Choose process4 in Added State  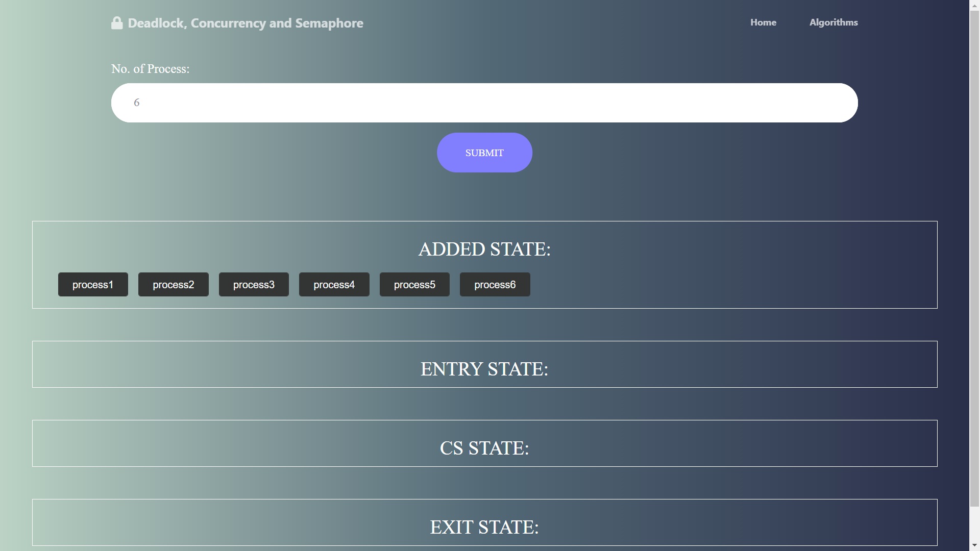point(334,285)
